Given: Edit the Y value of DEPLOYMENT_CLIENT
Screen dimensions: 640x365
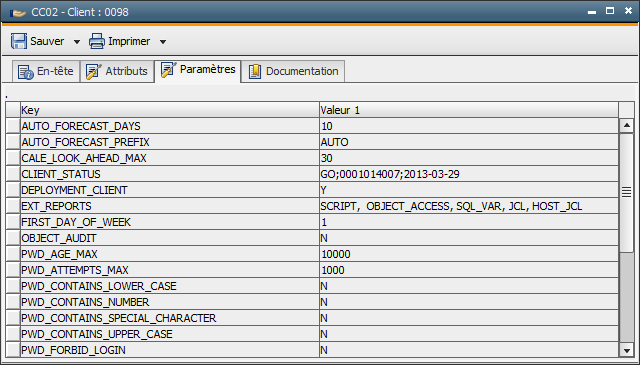Looking at the screenshot, I should [469, 190].
